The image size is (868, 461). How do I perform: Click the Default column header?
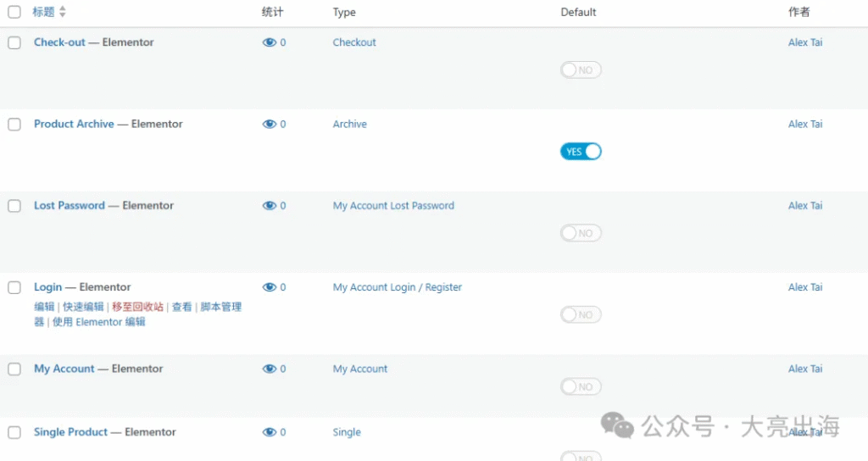(578, 12)
